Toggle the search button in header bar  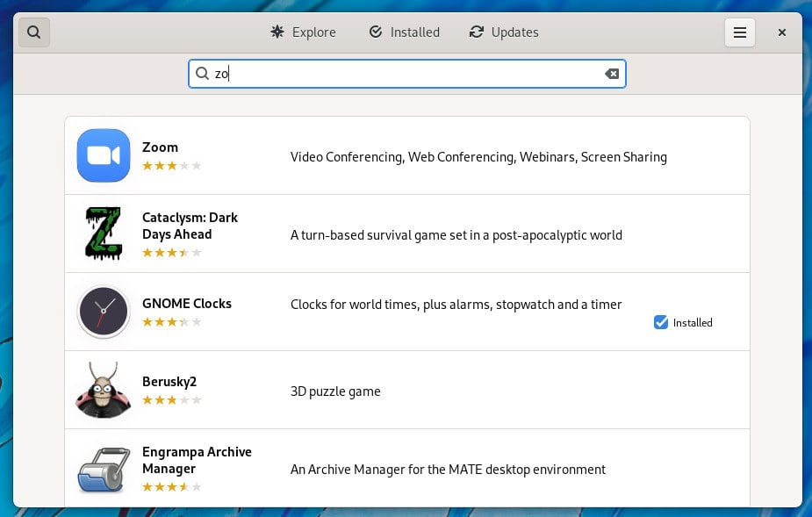click(x=34, y=32)
